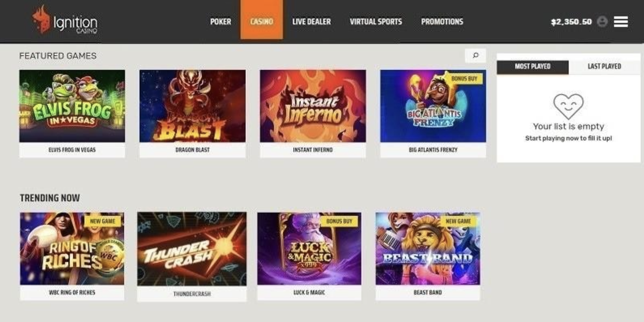644x322 pixels.
Task: Click the Thundercrash game title link
Action: click(x=192, y=294)
